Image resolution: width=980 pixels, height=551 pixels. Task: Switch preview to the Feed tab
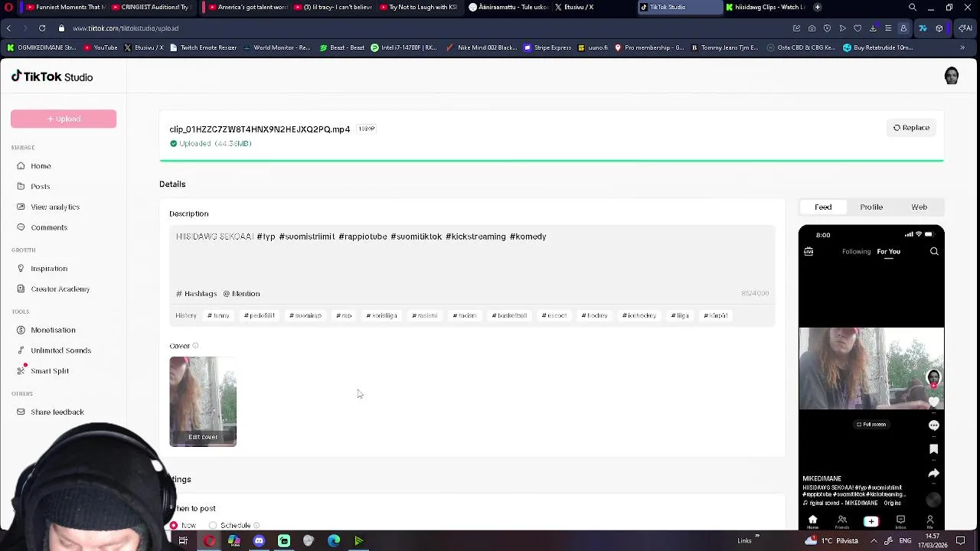coord(823,207)
